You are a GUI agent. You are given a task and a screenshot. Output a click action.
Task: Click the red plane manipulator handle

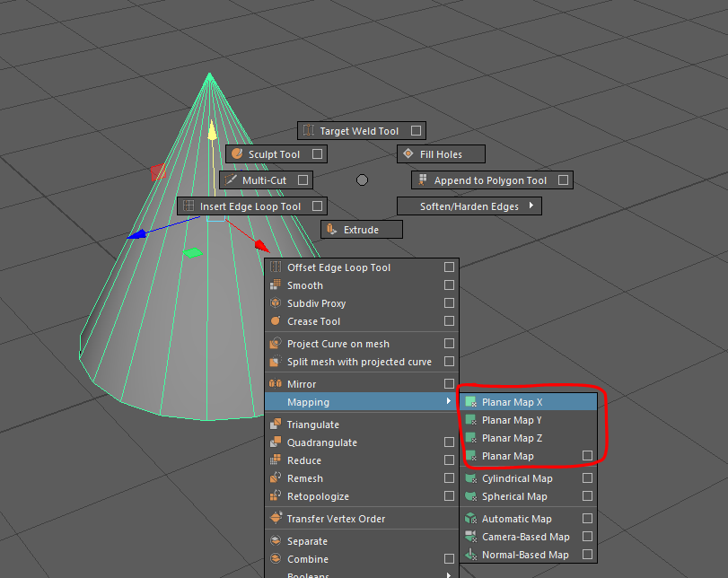click(158, 172)
